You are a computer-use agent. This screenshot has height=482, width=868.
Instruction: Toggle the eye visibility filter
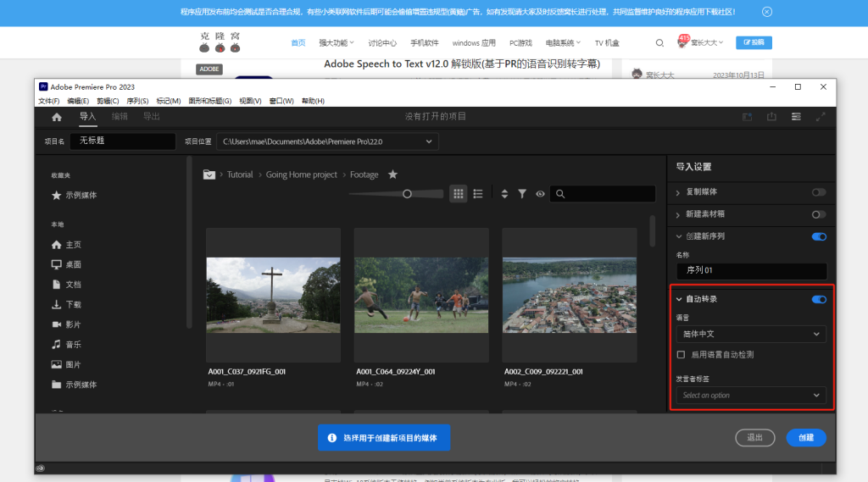pyautogui.click(x=540, y=194)
